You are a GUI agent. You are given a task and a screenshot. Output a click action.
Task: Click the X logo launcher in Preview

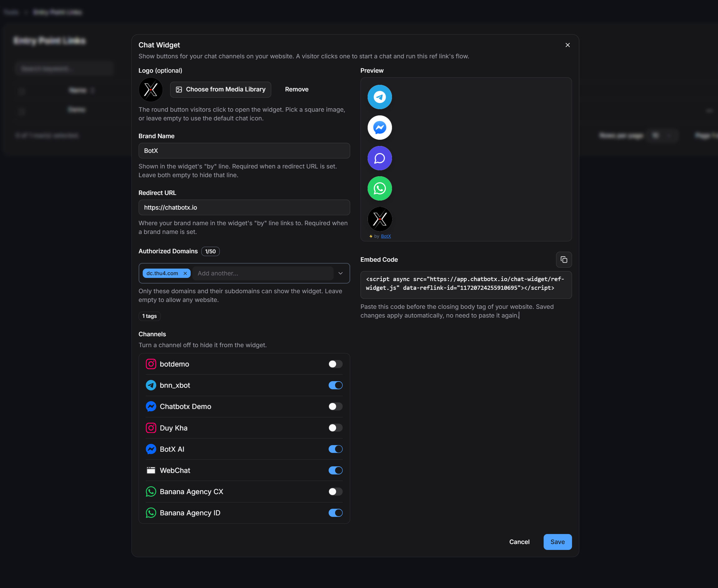point(379,219)
